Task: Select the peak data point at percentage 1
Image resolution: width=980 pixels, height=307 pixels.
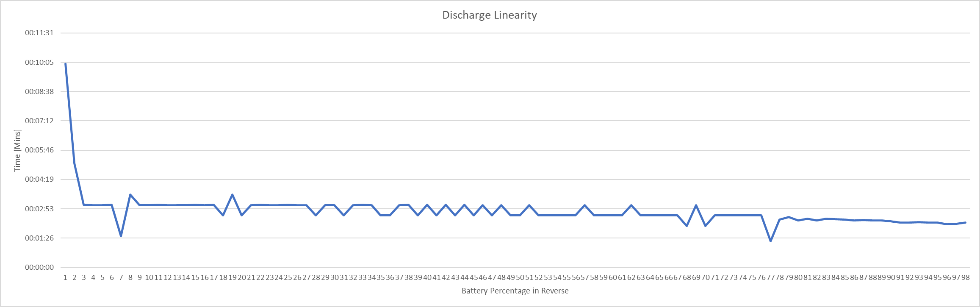Action: (65, 64)
